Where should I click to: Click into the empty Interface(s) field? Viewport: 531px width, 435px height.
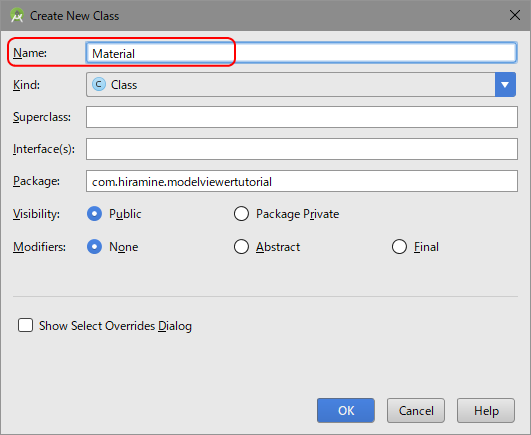pyautogui.click(x=302, y=149)
